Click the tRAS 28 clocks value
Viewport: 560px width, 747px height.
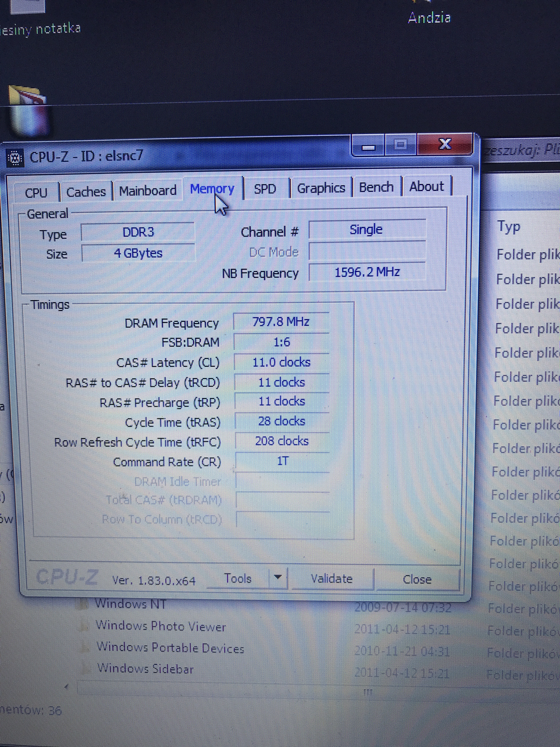click(x=281, y=421)
